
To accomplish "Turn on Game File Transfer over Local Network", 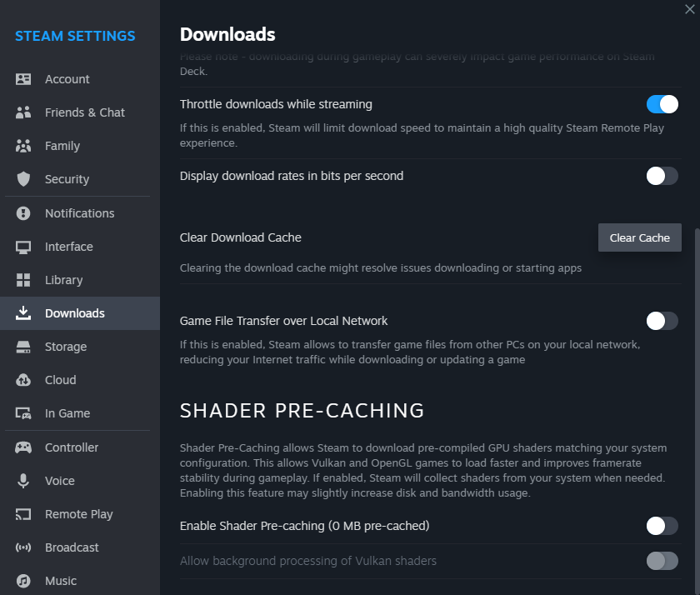I will (662, 321).
